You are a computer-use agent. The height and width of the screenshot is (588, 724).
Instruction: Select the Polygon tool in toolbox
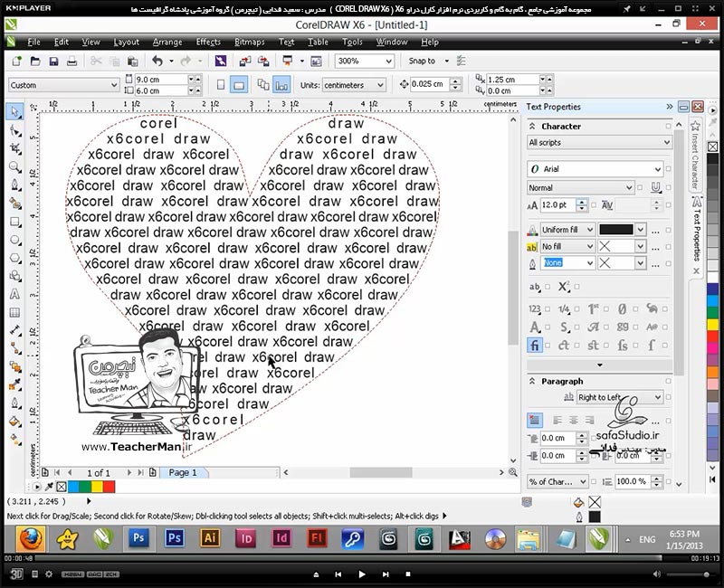(x=15, y=258)
